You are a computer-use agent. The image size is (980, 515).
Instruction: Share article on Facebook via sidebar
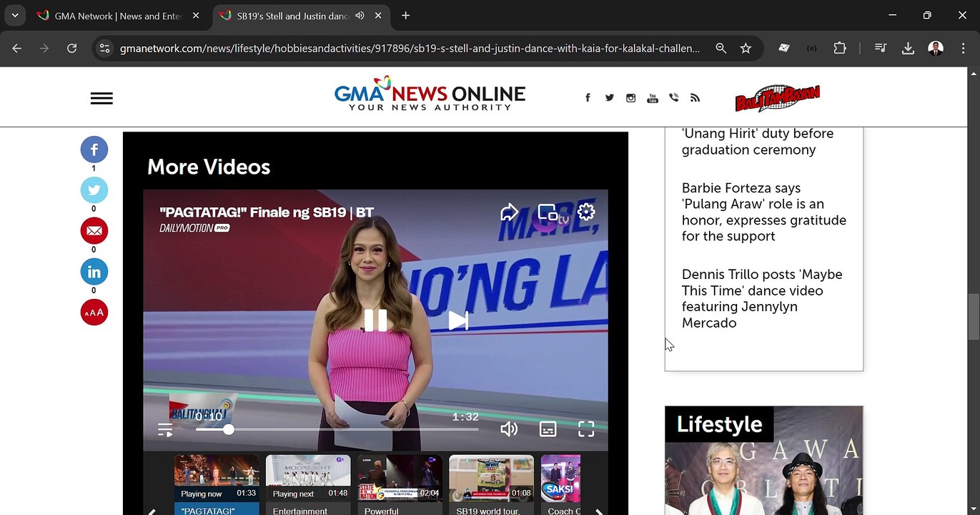click(94, 149)
